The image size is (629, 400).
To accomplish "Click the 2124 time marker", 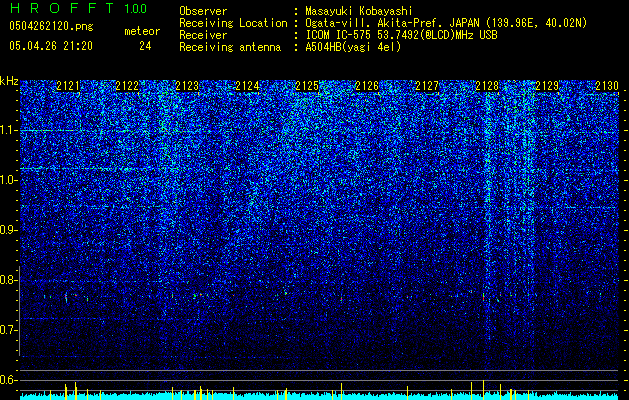I will coord(247,86).
